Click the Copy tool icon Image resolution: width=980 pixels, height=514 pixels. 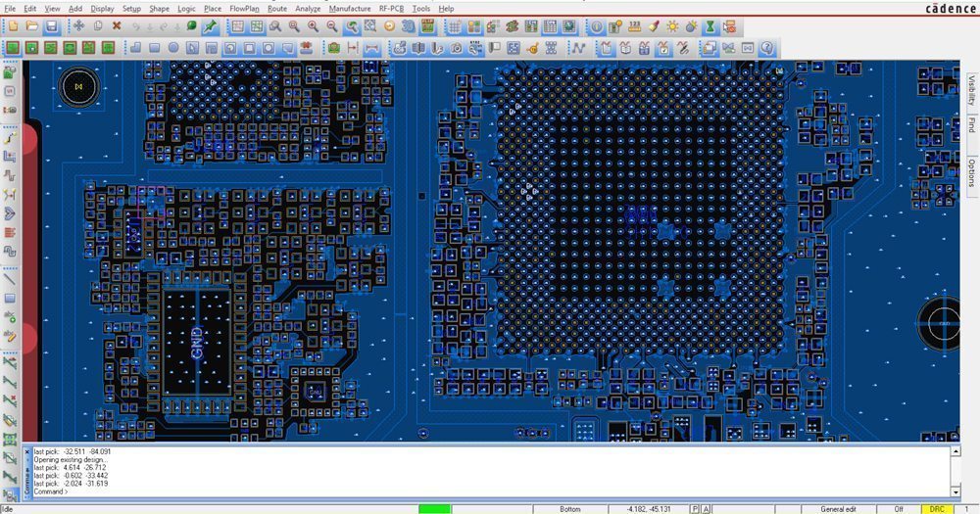[97, 26]
